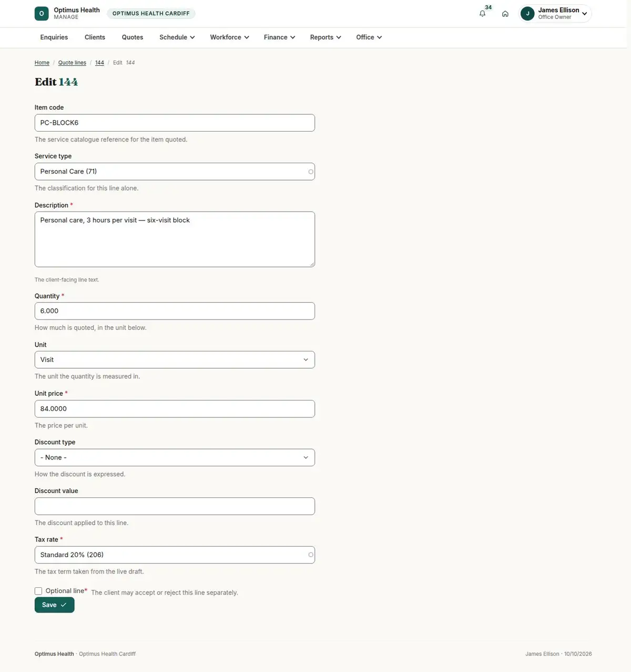Go to the Clients page
The height and width of the screenshot is (672, 631).
[x=95, y=37]
